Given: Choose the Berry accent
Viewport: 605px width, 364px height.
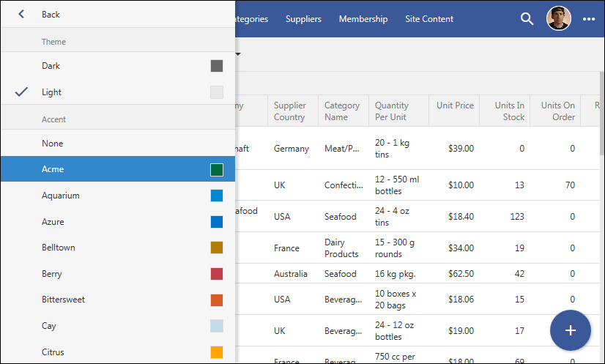Looking at the screenshot, I should [x=118, y=274].
